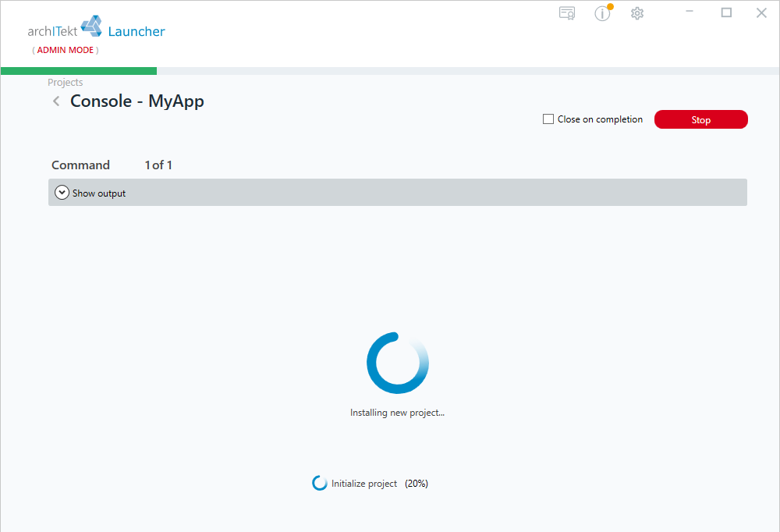Open the settings gear

point(637,13)
